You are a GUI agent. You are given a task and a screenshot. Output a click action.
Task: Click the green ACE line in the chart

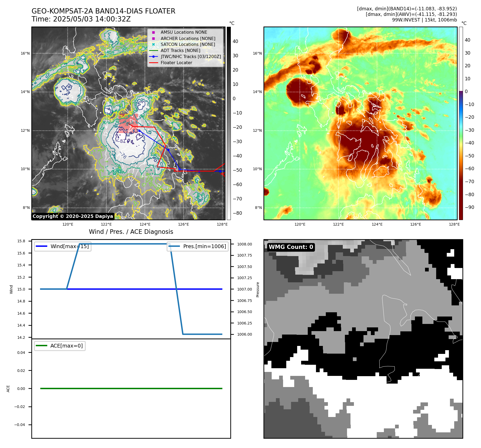point(131,388)
